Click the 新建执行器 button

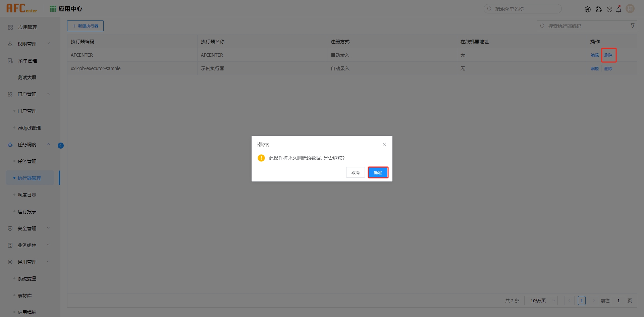[85, 26]
